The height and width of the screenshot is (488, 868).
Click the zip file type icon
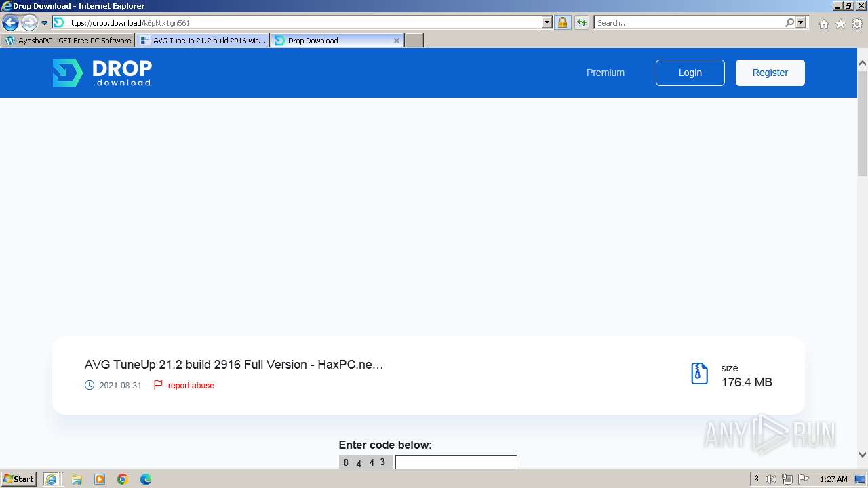pyautogui.click(x=699, y=373)
